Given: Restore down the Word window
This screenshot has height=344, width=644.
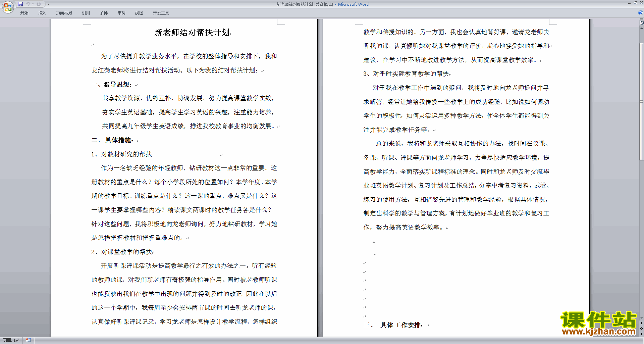Looking at the screenshot, I should 635,3.
